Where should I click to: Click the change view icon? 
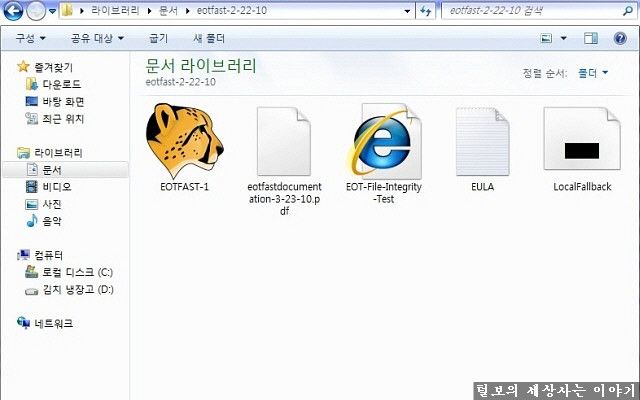pyautogui.click(x=546, y=38)
